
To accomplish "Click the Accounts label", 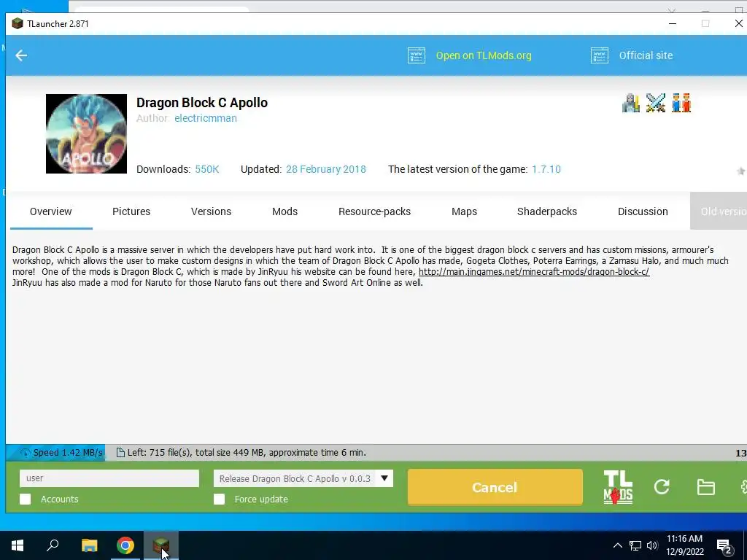I will pyautogui.click(x=60, y=499).
